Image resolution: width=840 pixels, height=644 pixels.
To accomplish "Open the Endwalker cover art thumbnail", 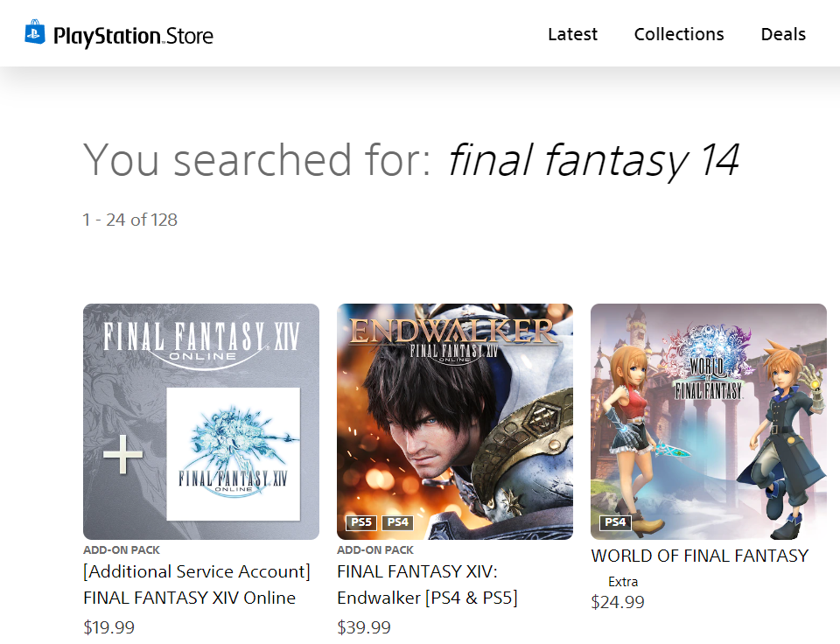I will [455, 422].
